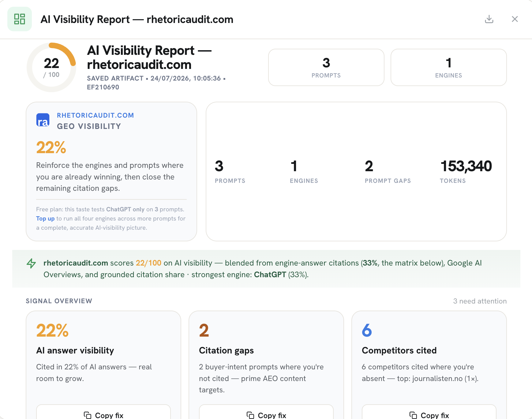Click the 'journalisten.no' competitor description
The width and height of the screenshot is (532, 419).
click(x=420, y=373)
